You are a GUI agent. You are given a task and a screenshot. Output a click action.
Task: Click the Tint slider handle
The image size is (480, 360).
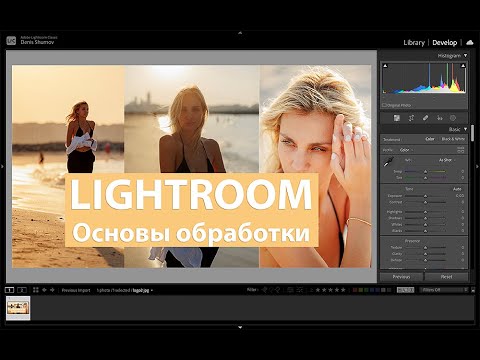pos(425,178)
